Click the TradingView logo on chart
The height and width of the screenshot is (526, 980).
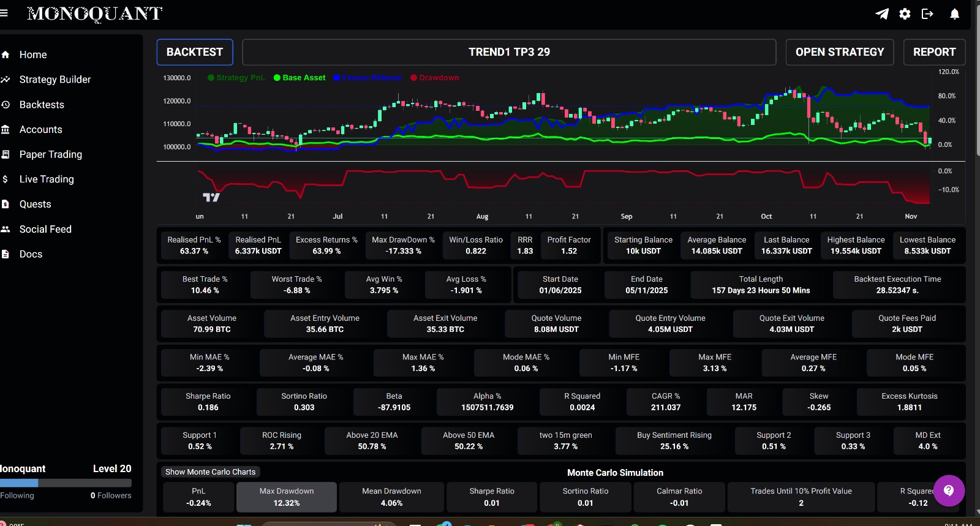click(211, 197)
